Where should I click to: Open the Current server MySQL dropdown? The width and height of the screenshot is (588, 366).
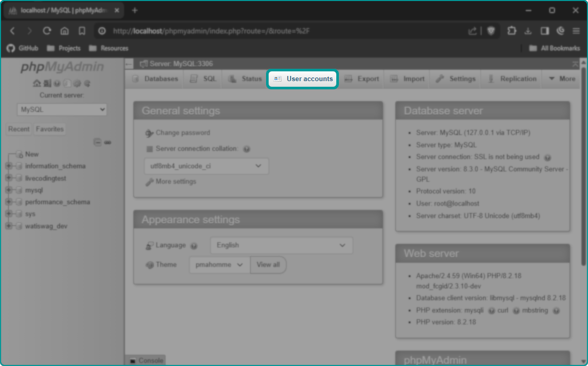pyautogui.click(x=62, y=110)
